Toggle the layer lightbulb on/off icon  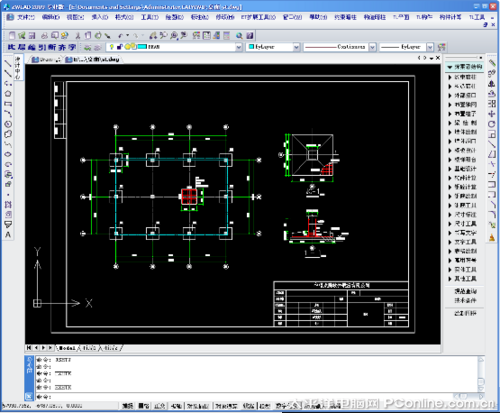[112, 47]
